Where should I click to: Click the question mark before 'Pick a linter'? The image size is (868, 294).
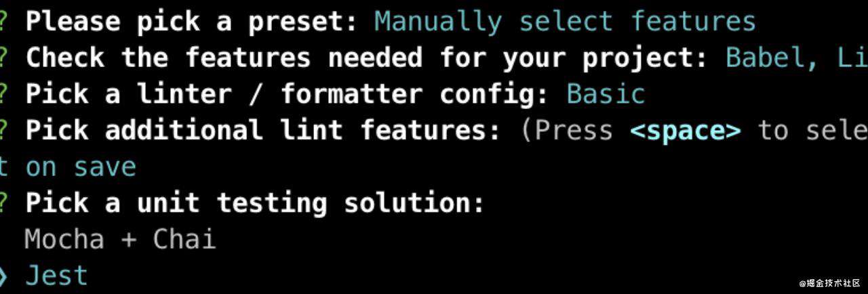(4, 93)
